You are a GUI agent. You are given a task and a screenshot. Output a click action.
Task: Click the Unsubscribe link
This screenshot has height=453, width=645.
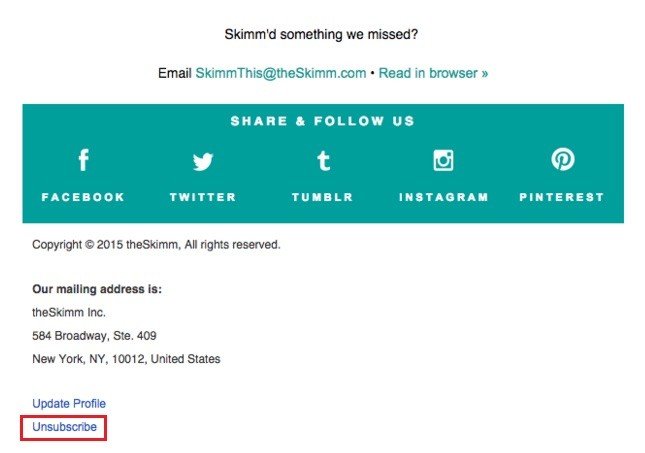(64, 427)
